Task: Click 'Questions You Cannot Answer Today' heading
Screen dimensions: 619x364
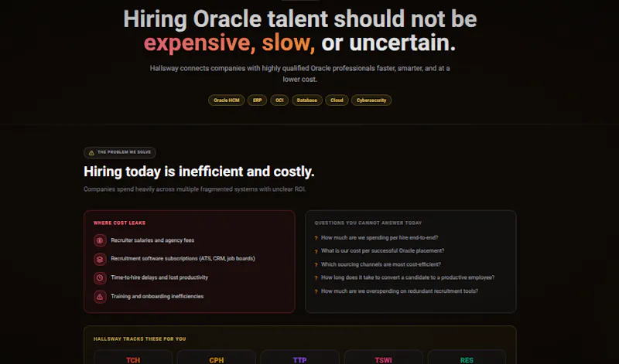Action: (x=368, y=223)
